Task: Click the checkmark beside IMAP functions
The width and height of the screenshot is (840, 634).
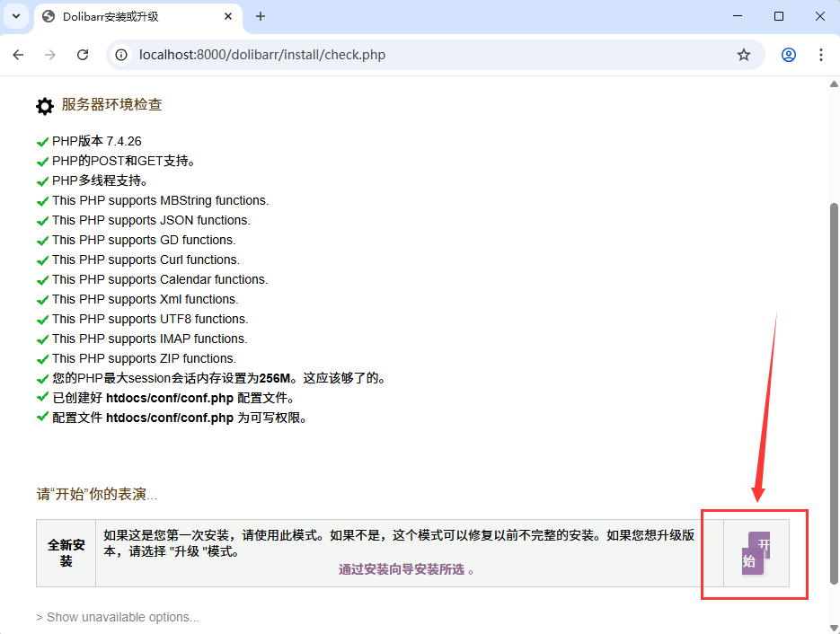Action: click(43, 340)
